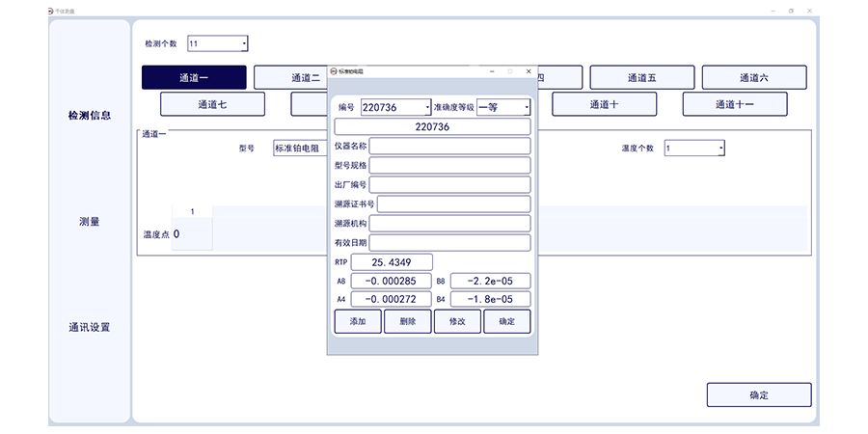
Task: Click the 修改 button
Action: pos(457,321)
